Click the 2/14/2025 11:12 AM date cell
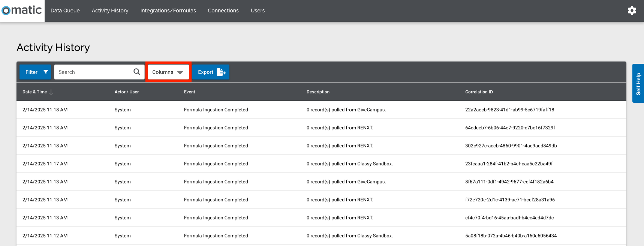This screenshot has width=644, height=246. coord(45,236)
